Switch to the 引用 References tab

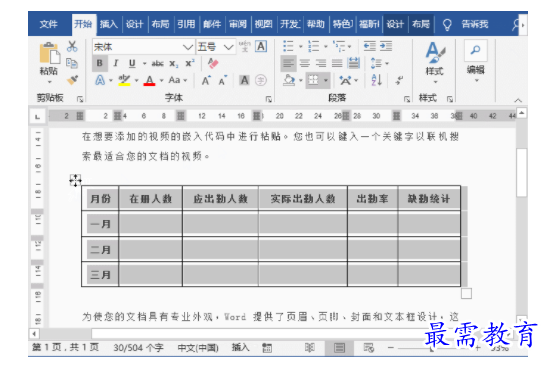point(186,24)
